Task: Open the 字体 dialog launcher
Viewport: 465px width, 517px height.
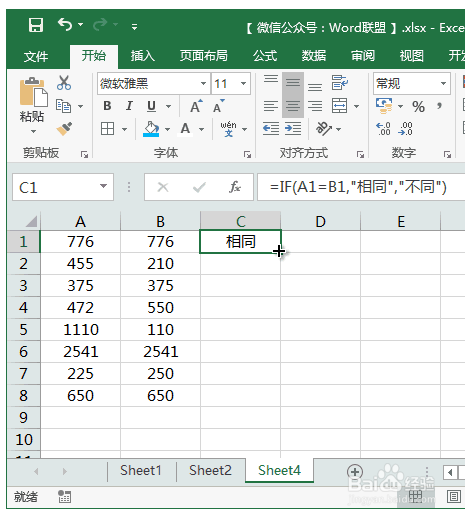Action: pyautogui.click(x=247, y=154)
